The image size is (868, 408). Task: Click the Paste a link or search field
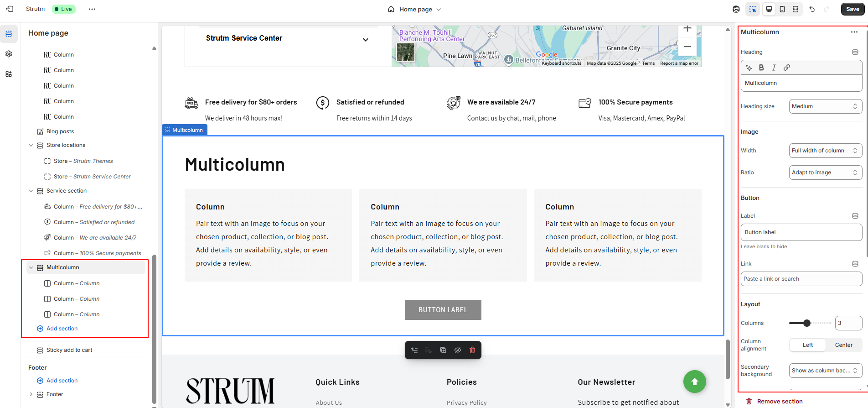click(x=801, y=279)
